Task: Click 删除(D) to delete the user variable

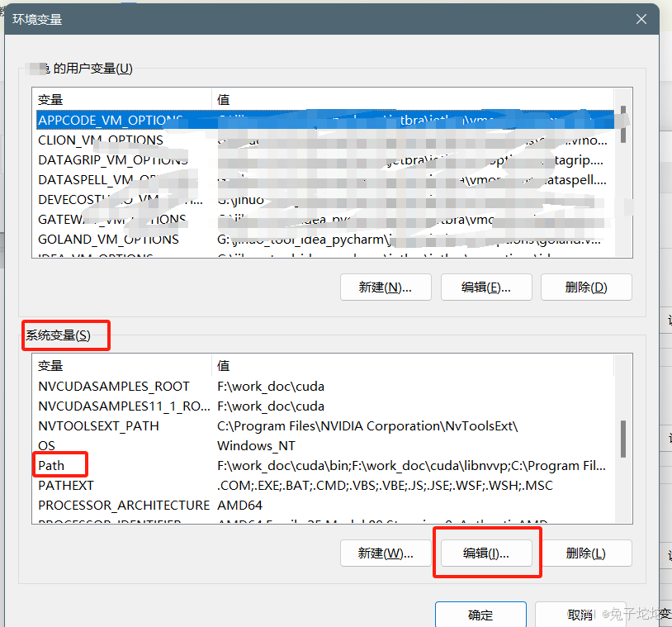Action: [x=586, y=287]
